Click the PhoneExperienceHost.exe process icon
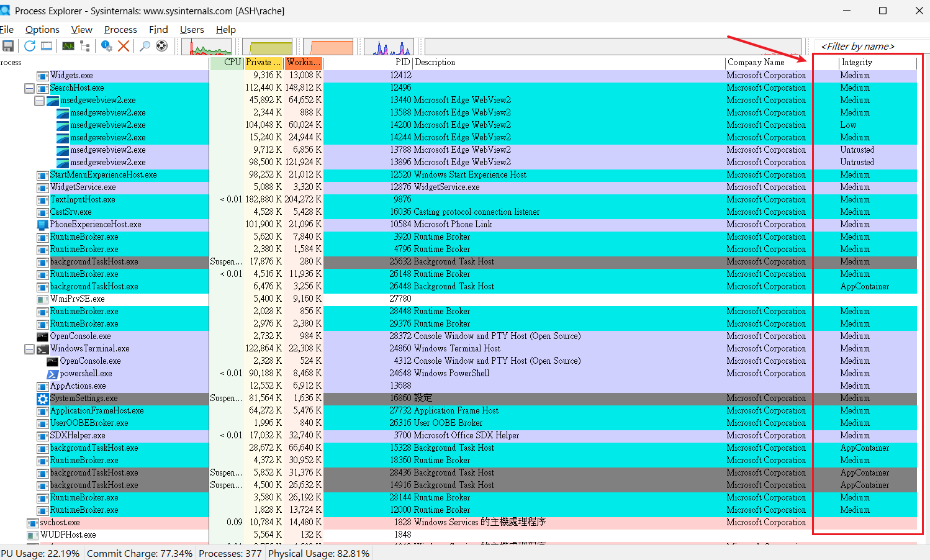930x560 pixels. 43,225
